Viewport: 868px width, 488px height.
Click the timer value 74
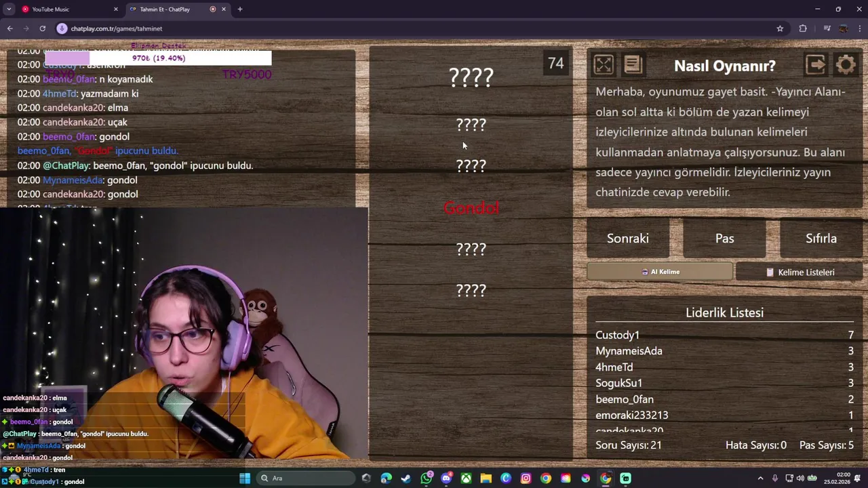coord(555,63)
